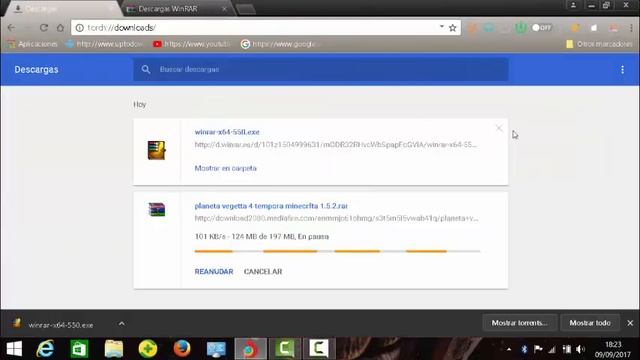Expand download shelf item chevron
This screenshot has width=640, height=360.
122,324
